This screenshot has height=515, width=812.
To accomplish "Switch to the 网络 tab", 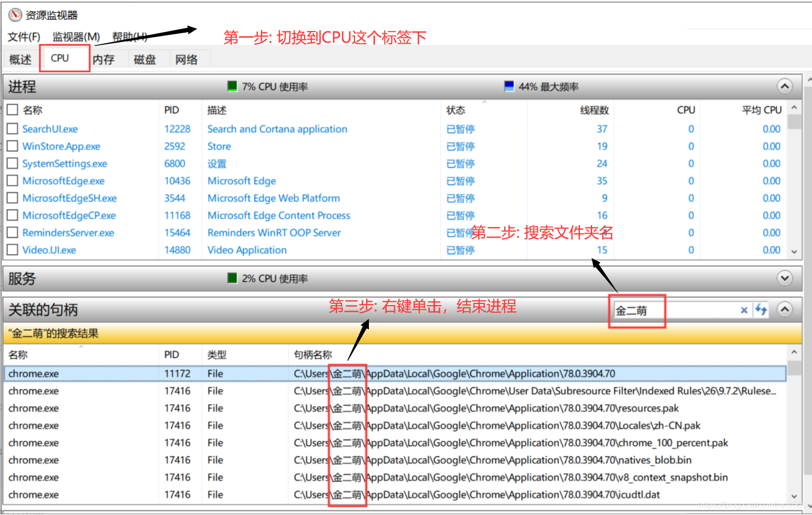I will pos(187,59).
